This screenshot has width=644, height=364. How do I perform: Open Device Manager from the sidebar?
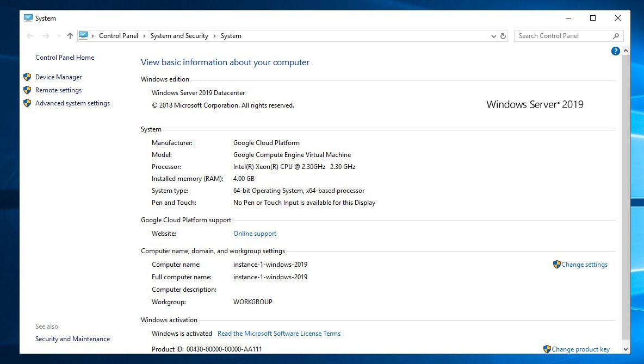(x=58, y=77)
